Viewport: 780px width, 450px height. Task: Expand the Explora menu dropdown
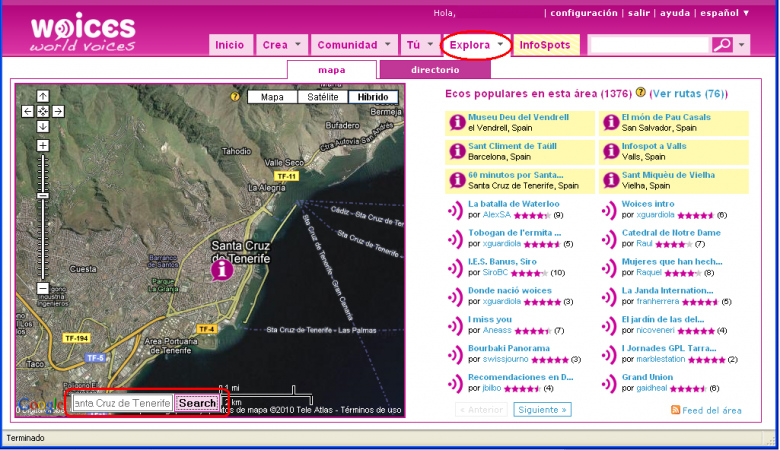click(500, 44)
